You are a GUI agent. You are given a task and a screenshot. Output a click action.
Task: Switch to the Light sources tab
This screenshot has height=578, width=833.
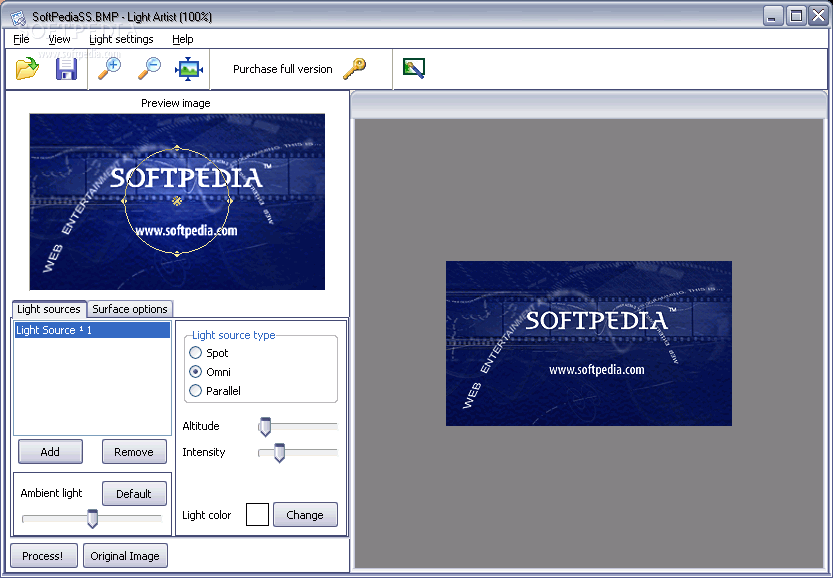(x=49, y=309)
